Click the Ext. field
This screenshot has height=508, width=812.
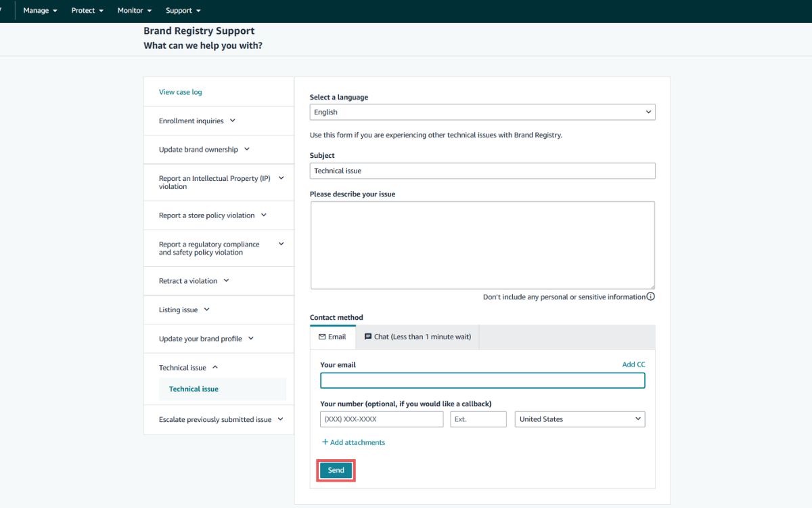478,419
